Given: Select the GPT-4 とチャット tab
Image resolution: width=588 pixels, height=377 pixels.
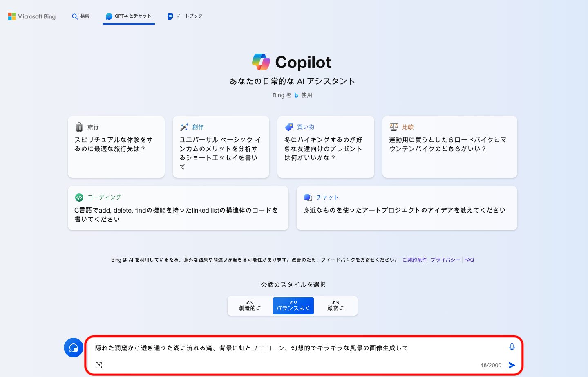Looking at the screenshot, I should [x=128, y=16].
